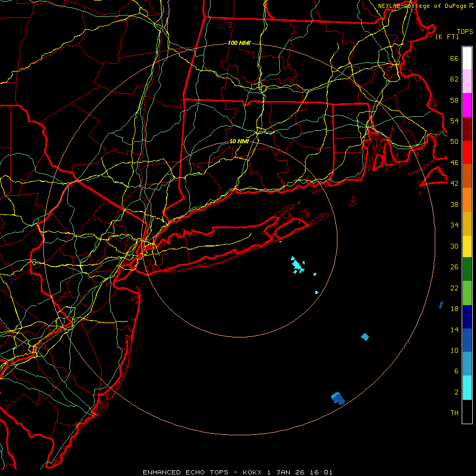This screenshot has width=476, height=476.
Task: Click the black TH legend band
Action: pos(467,411)
